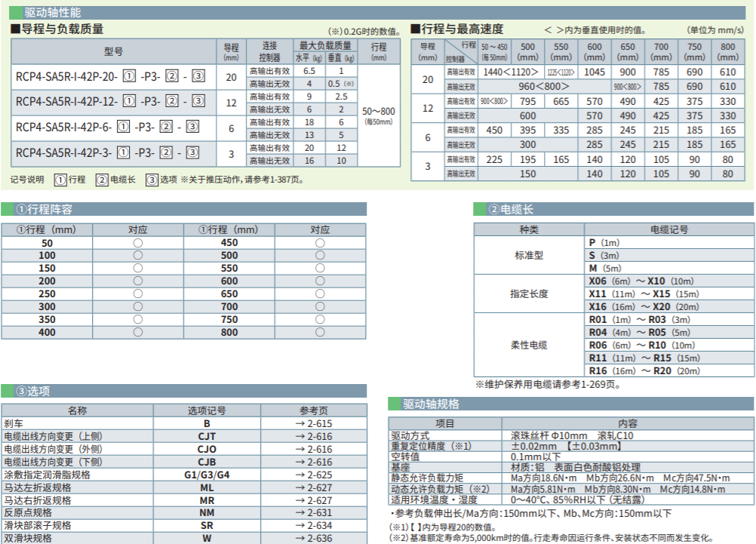Open page reference →2-634

314,525
